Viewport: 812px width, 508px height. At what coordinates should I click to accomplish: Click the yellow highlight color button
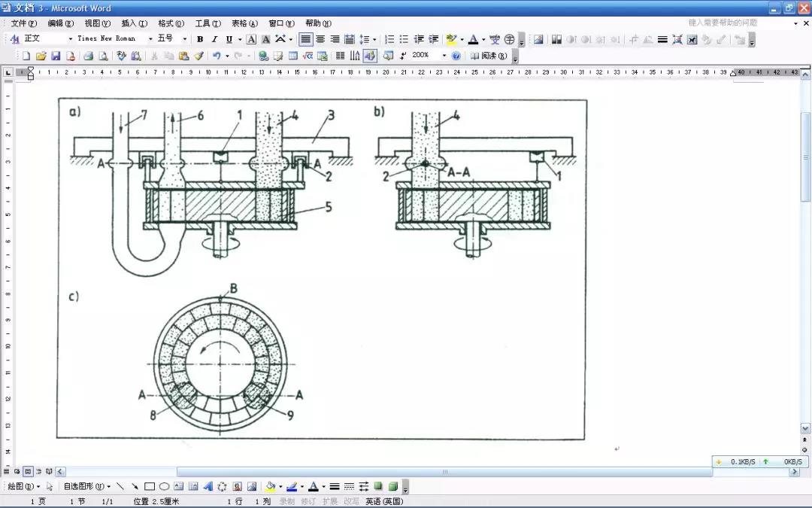[450, 39]
